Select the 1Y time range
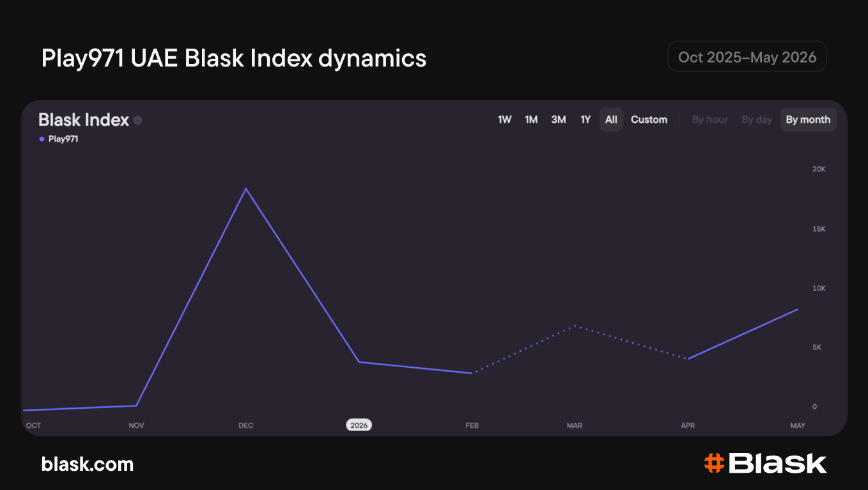Screen dimensions: 868x490 [585, 120]
